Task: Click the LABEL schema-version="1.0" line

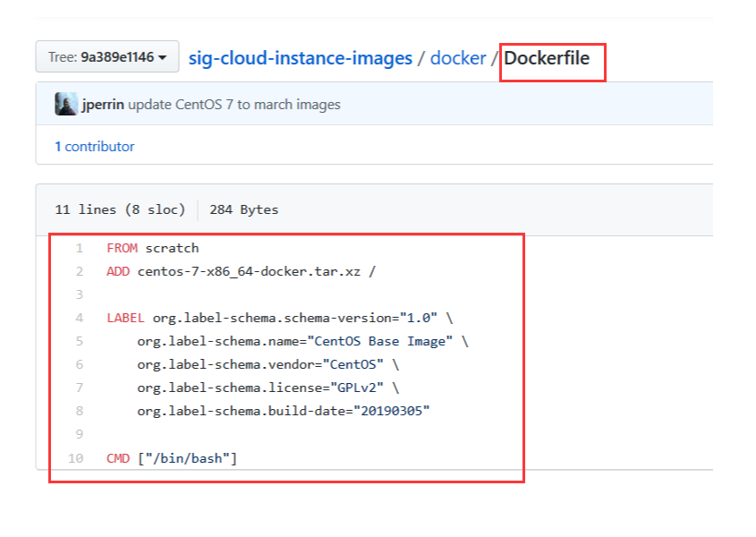Action: (280, 318)
